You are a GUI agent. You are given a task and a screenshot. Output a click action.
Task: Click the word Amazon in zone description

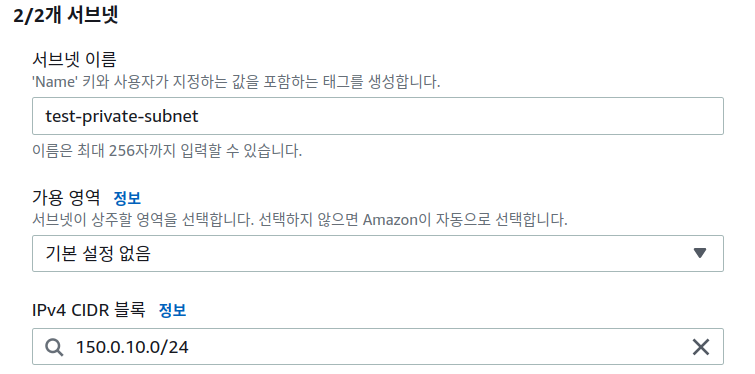390,220
